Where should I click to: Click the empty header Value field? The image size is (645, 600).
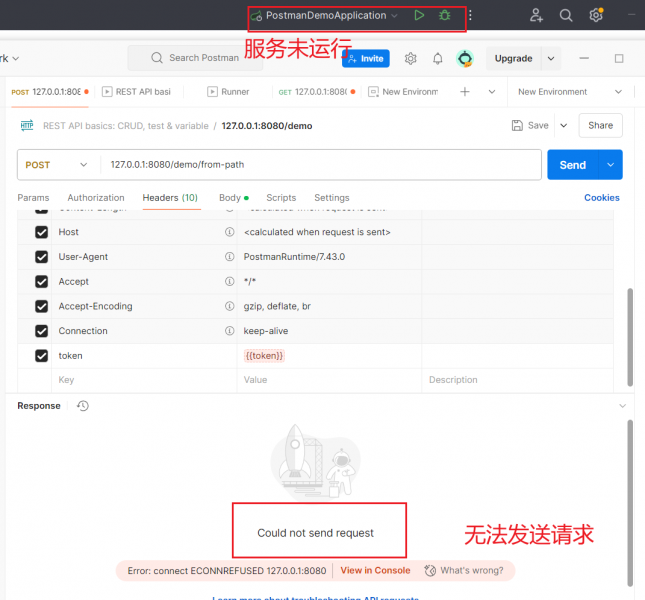pyautogui.click(x=329, y=380)
